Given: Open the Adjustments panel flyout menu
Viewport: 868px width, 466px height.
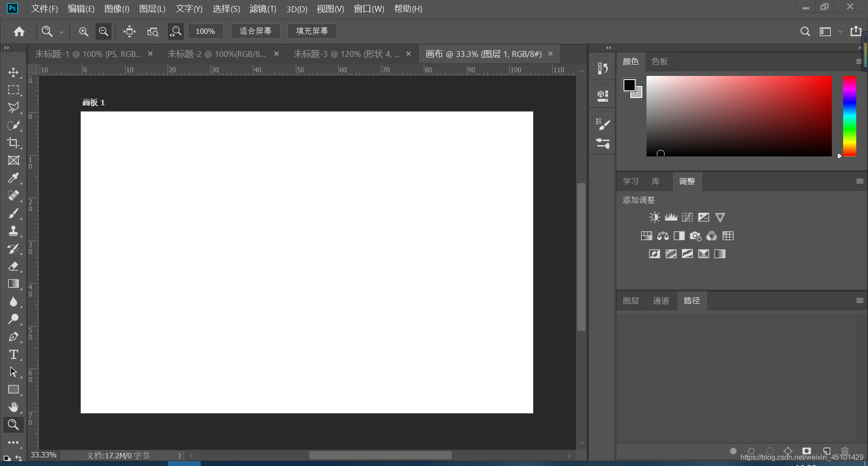Looking at the screenshot, I should coord(859,181).
